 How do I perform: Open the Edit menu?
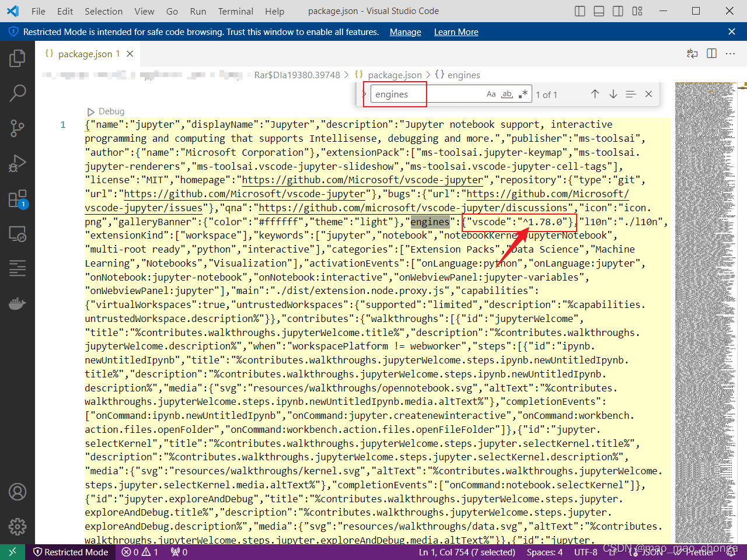coord(65,11)
